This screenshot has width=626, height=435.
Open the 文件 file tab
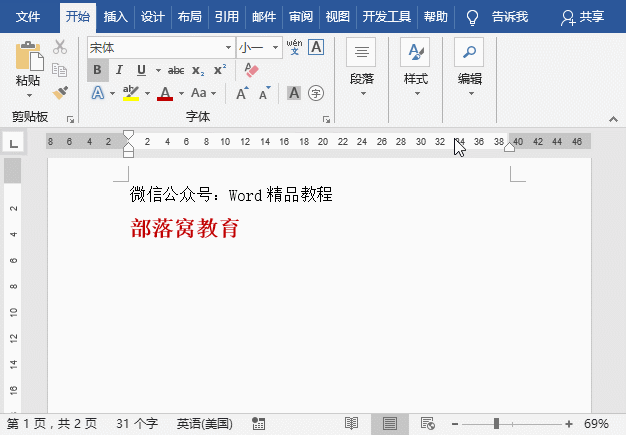[x=28, y=17]
